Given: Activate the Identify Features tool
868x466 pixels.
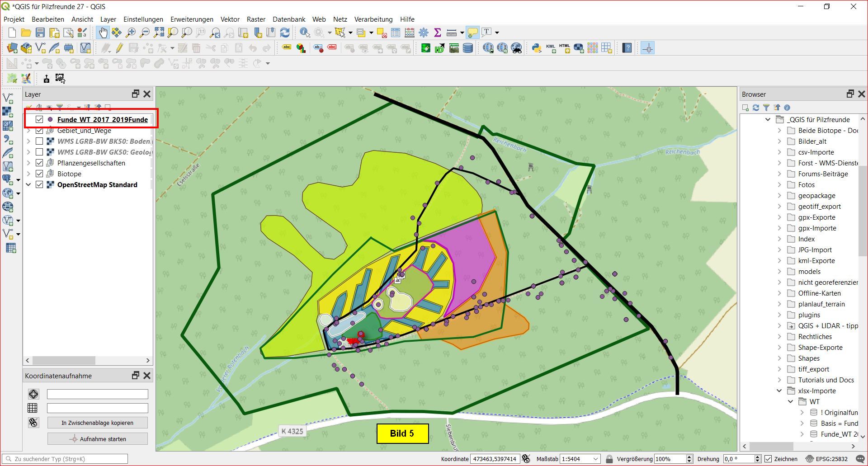Looking at the screenshot, I should click(305, 33).
